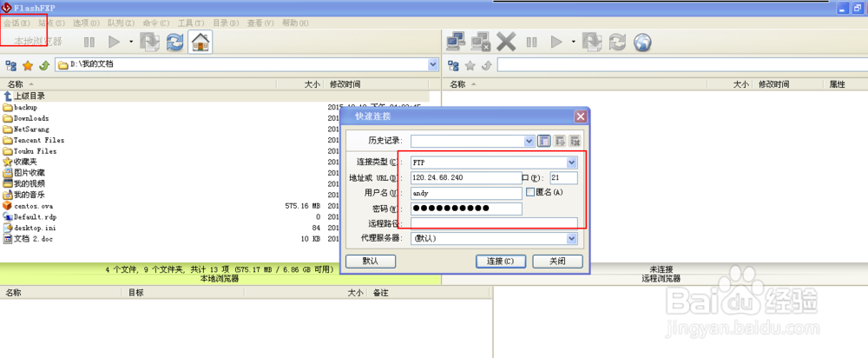Click the remote pane favorites star
868x358 pixels.
470,66
